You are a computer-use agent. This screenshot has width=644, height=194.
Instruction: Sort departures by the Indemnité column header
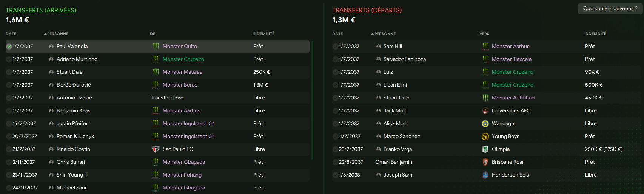595,34
